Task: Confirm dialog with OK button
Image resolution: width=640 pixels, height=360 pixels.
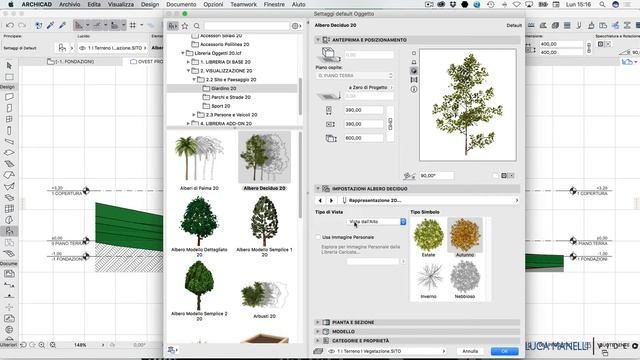Action: (x=504, y=351)
